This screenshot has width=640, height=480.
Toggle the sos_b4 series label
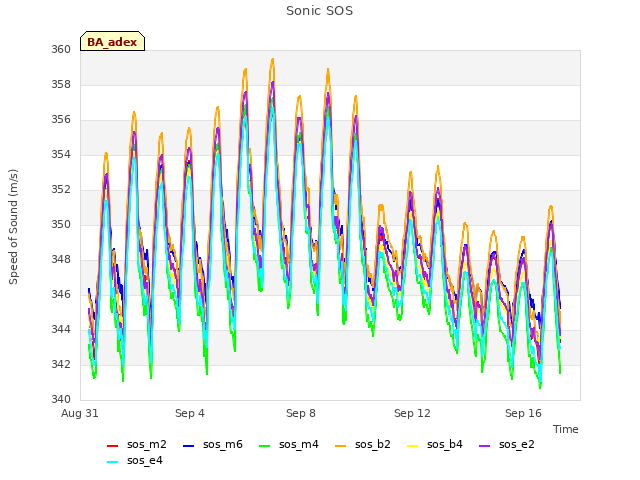click(444, 444)
